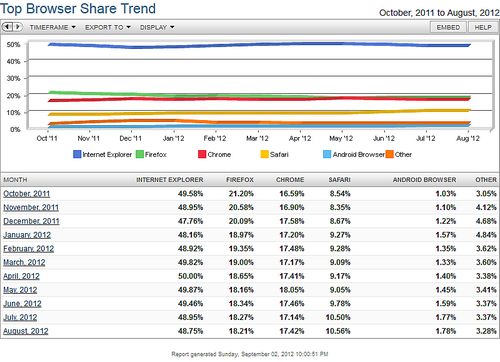The height and width of the screenshot is (362, 500).
Task: Click the 50% y-axis label
Action: [13, 45]
